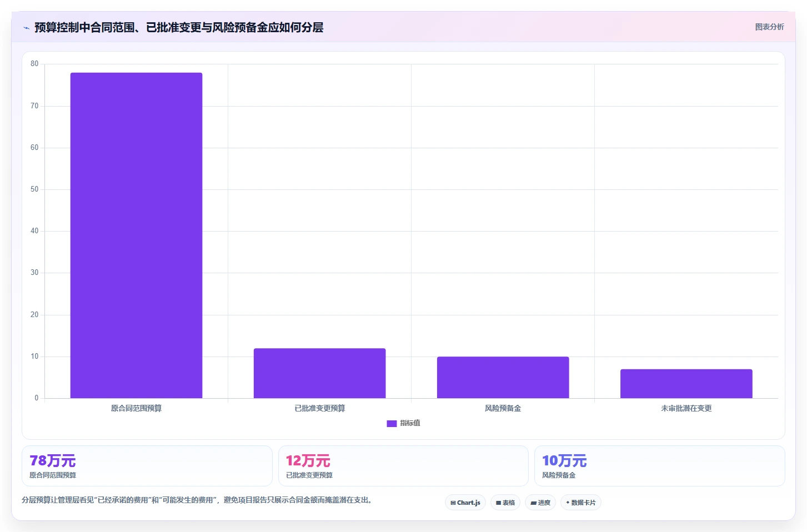Click the 表格 chip icon
Screen dimensions: 807x532
[x=498, y=503]
